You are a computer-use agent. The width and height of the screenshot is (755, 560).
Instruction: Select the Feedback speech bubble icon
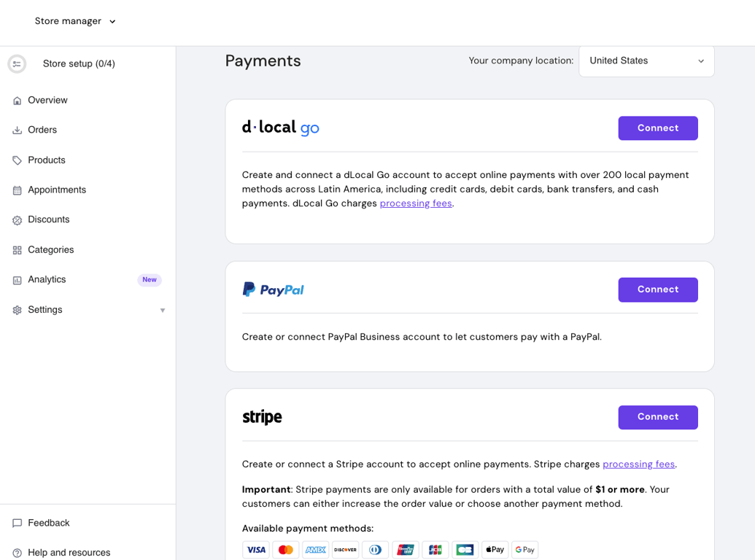coord(16,523)
